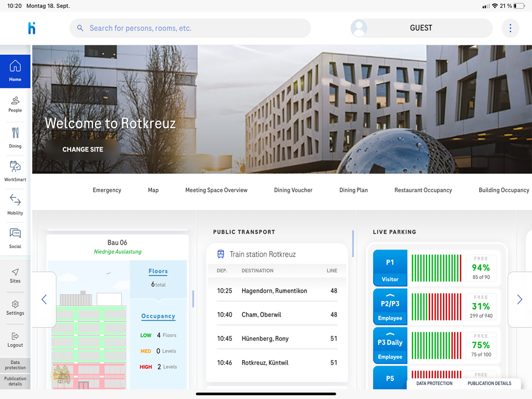
Task: Open the Dining Plan link
Action: [354, 190]
